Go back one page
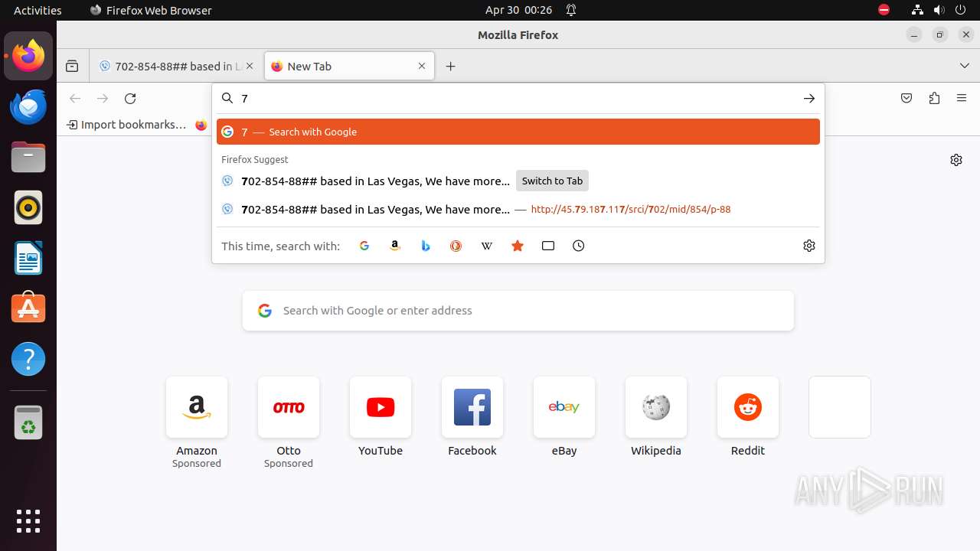 (75, 99)
